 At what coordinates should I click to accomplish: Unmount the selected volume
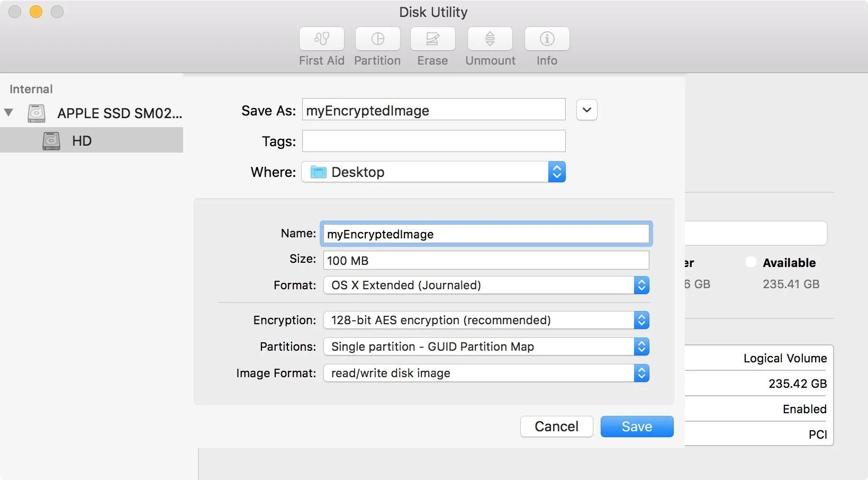click(490, 39)
